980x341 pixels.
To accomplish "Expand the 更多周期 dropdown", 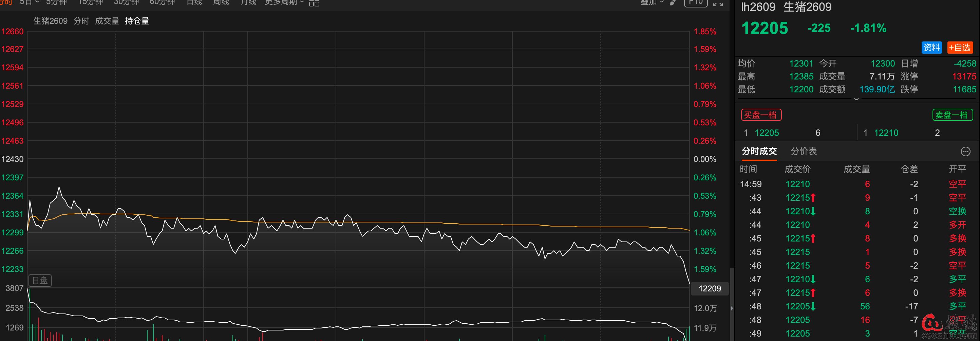I will (284, 2).
